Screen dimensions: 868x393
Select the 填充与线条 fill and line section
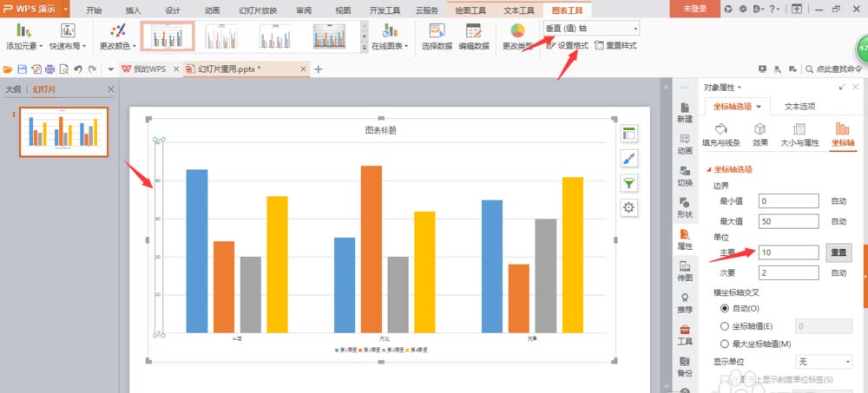coord(721,135)
